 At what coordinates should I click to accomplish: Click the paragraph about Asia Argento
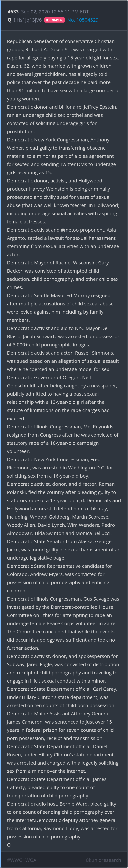pos(63,242)
